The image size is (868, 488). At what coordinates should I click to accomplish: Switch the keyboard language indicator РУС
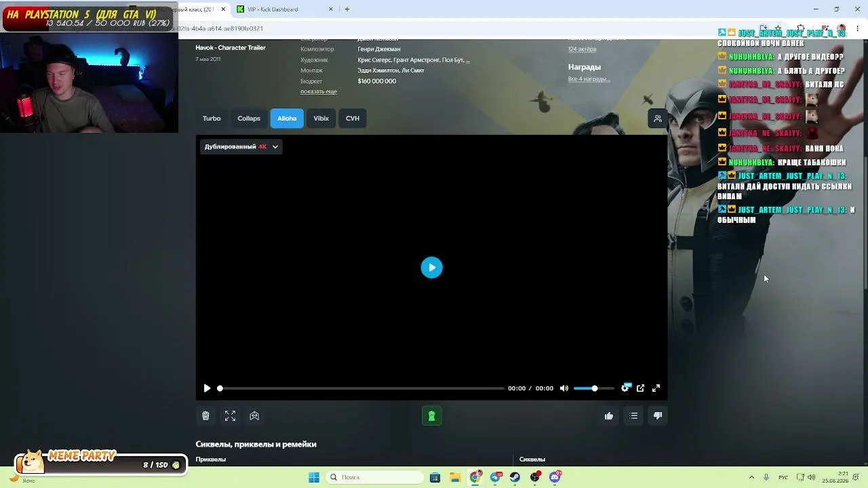tap(783, 477)
